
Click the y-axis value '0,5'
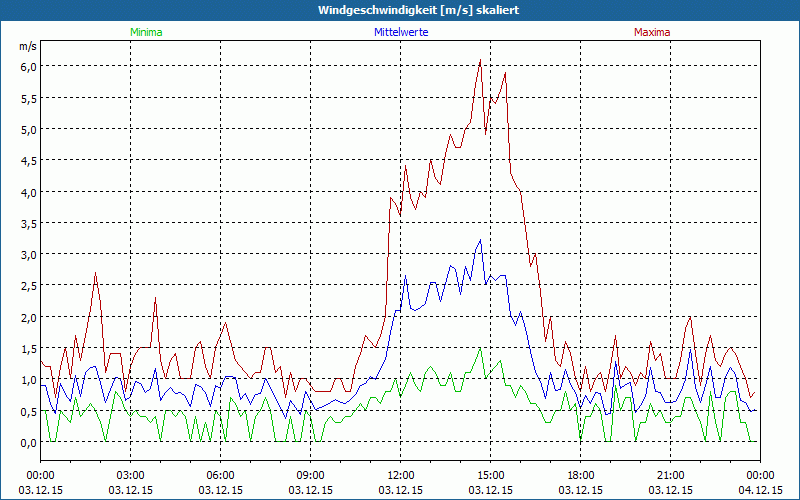pos(29,411)
